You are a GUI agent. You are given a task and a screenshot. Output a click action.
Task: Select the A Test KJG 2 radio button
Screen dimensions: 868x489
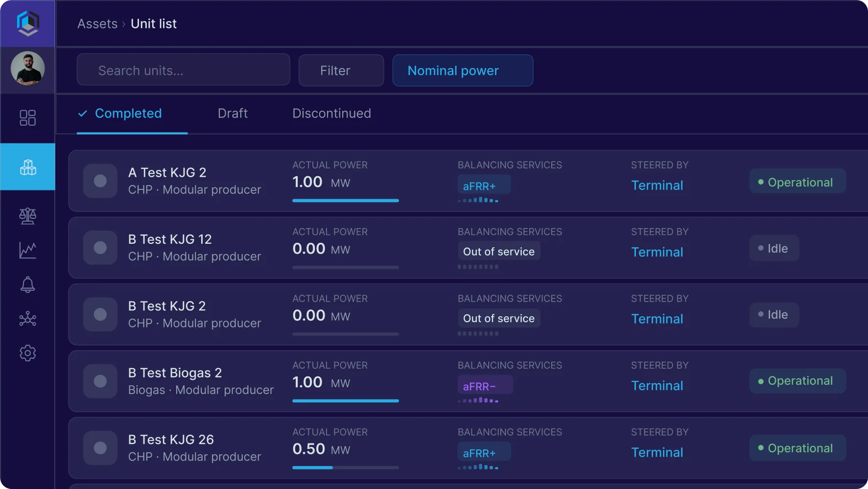(100, 181)
